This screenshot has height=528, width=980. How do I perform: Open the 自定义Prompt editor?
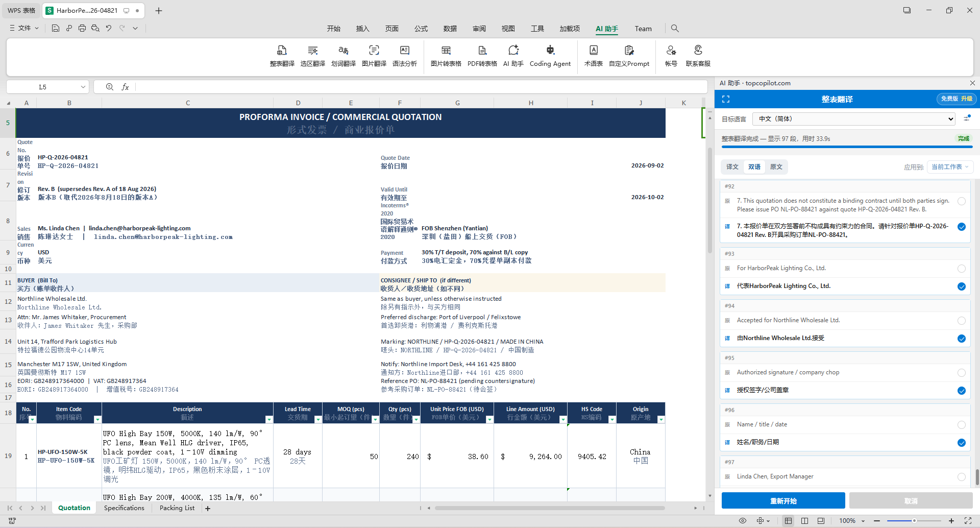coord(629,56)
